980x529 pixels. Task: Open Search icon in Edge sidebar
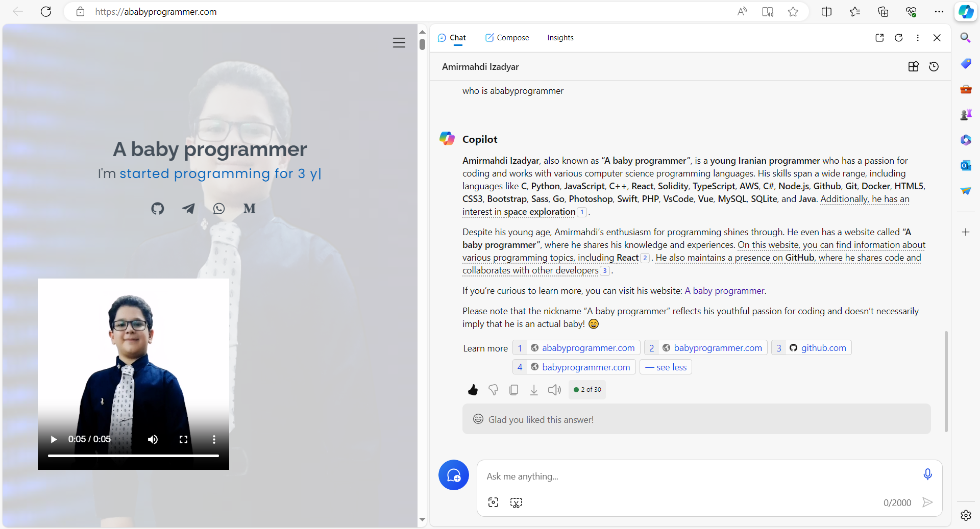[965, 38]
